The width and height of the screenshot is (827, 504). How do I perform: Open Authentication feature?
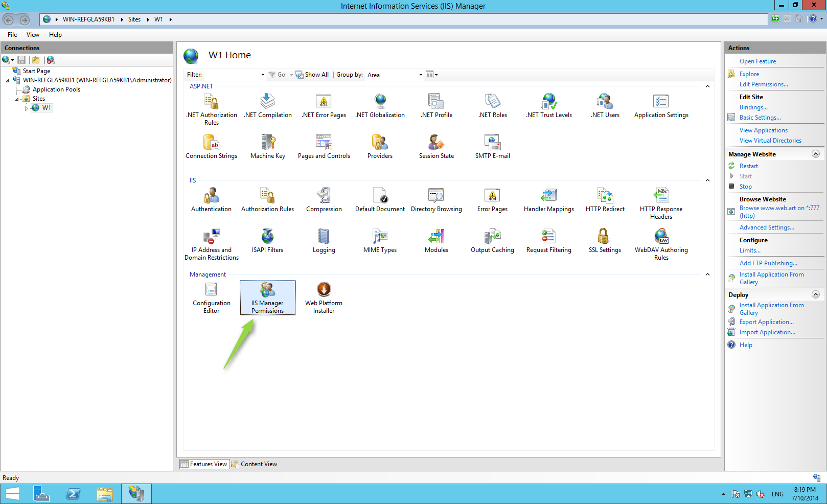point(212,200)
